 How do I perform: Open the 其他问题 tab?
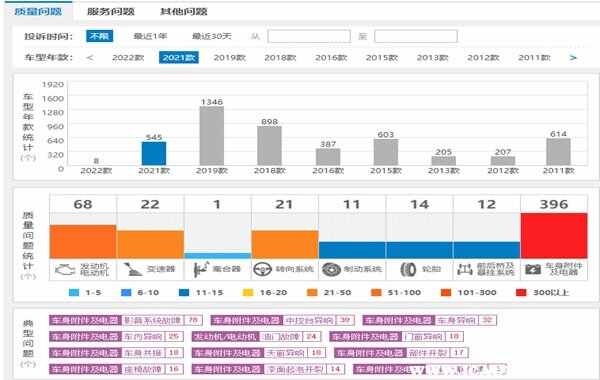[x=184, y=11]
